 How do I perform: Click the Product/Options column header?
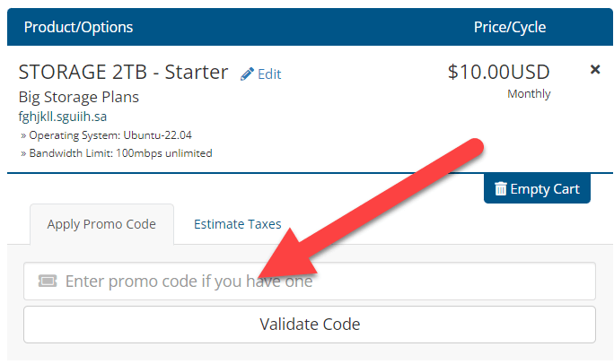pos(78,27)
